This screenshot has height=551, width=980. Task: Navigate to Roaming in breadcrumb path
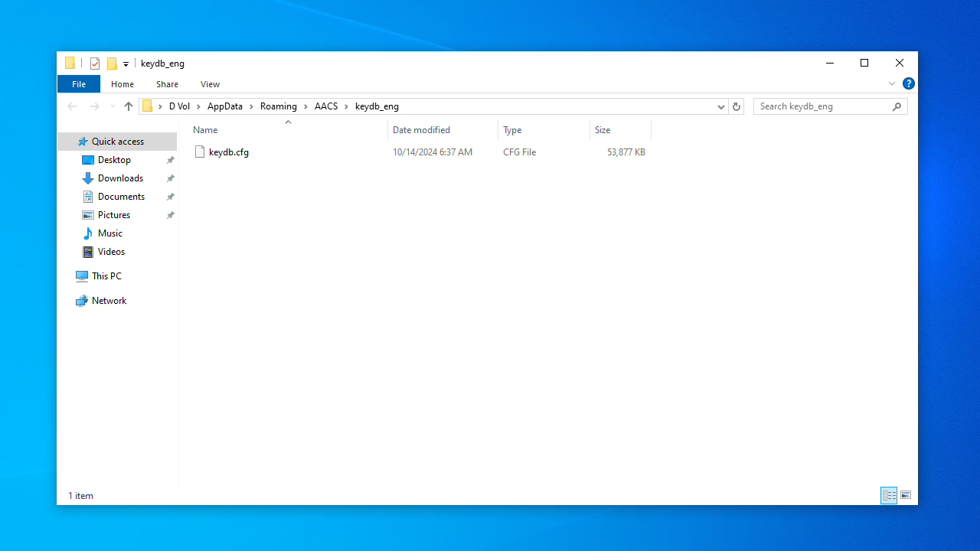point(278,106)
